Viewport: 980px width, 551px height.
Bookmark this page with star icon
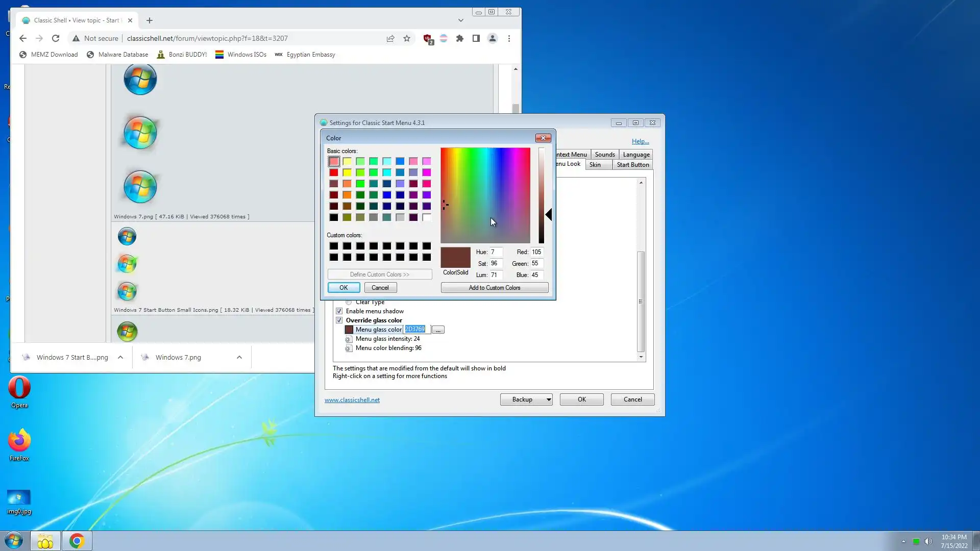click(x=407, y=38)
